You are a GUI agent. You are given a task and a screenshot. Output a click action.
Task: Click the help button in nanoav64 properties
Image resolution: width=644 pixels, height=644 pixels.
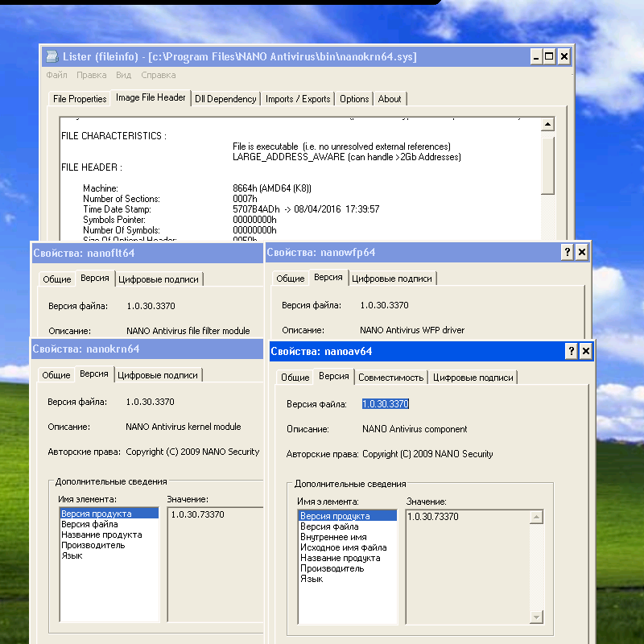[572, 351]
